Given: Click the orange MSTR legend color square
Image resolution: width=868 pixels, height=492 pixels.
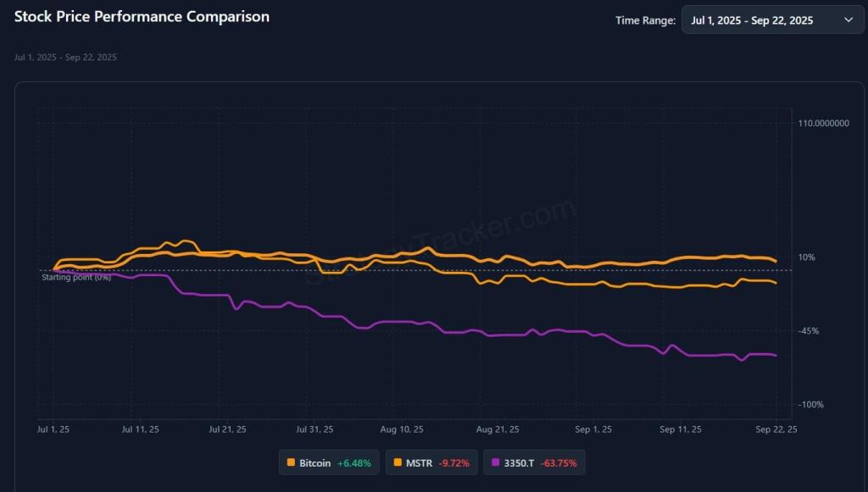Looking at the screenshot, I should tap(398, 463).
